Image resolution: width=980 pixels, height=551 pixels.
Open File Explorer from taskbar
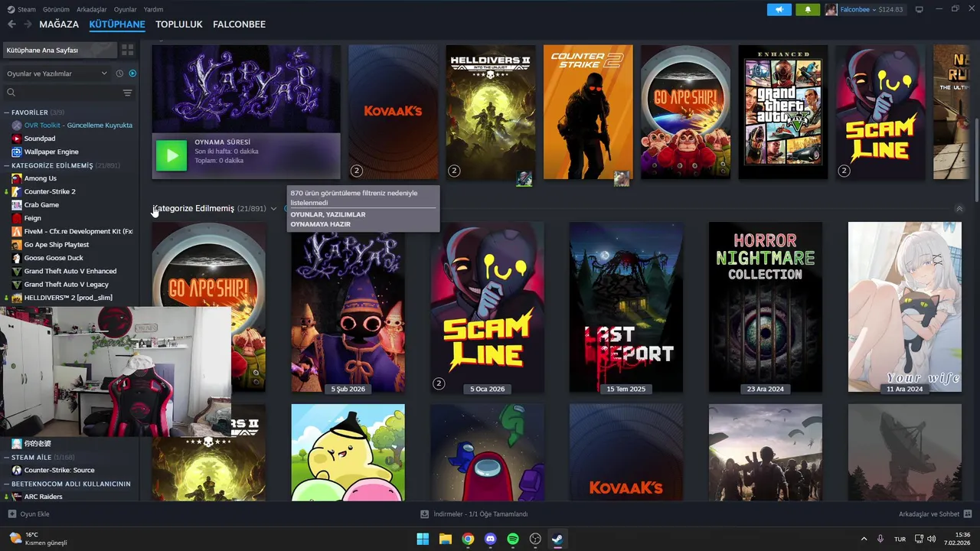(445, 539)
